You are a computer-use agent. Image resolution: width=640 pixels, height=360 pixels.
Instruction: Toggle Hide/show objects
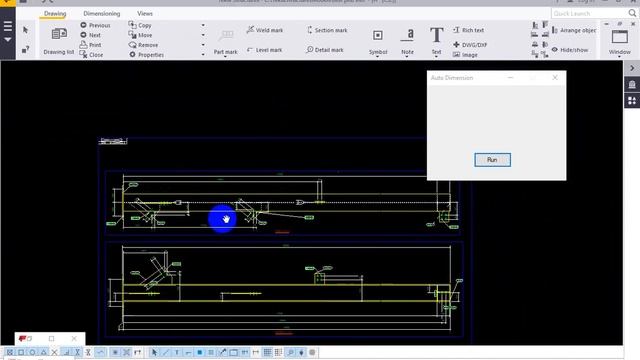pyautogui.click(x=570, y=50)
